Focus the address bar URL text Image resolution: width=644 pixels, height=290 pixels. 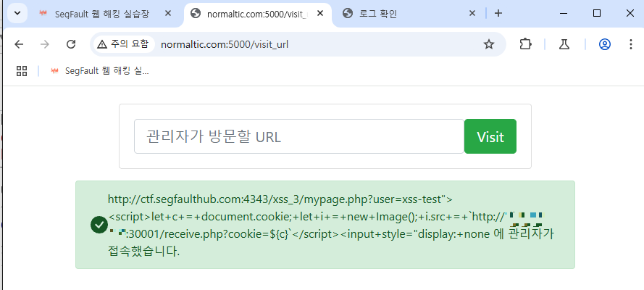225,44
